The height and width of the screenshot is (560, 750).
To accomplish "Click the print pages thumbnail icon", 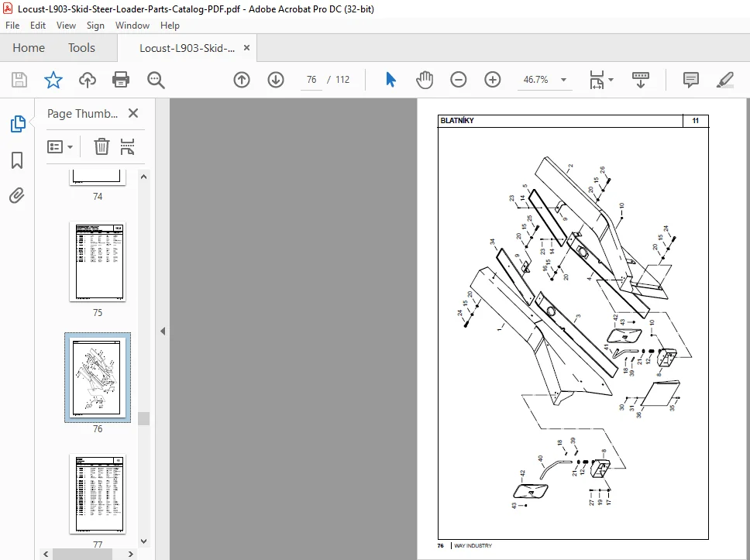I will [127, 146].
